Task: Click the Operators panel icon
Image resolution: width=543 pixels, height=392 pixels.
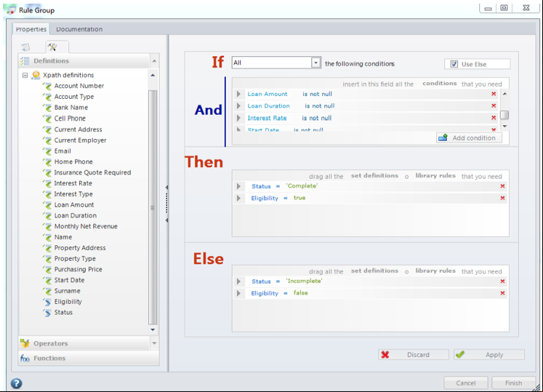Action: pyautogui.click(x=25, y=343)
